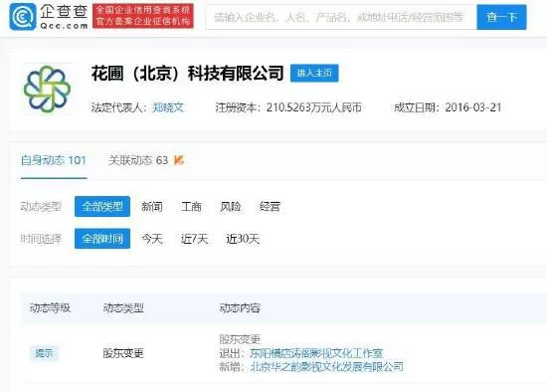
Task: Switch to the 自身动态 101 tab
Action: 54,160
